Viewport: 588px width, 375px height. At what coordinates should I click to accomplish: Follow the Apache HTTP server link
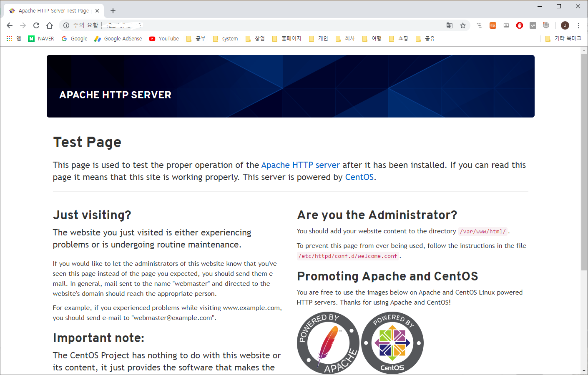pyautogui.click(x=300, y=165)
